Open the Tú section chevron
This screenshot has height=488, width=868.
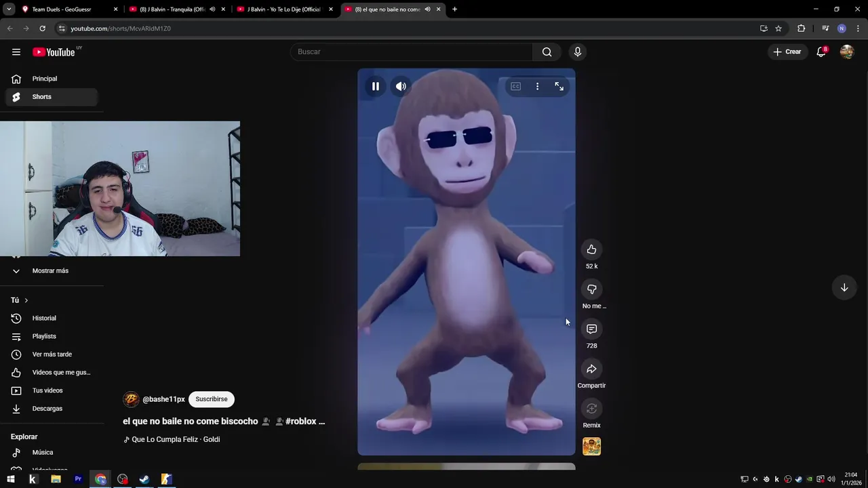click(26, 300)
